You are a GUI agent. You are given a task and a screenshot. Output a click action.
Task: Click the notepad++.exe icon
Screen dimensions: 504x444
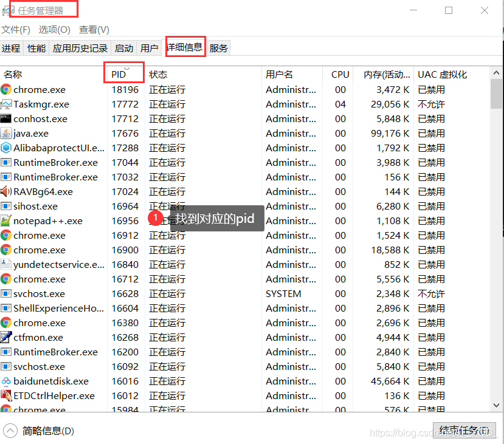(6, 220)
